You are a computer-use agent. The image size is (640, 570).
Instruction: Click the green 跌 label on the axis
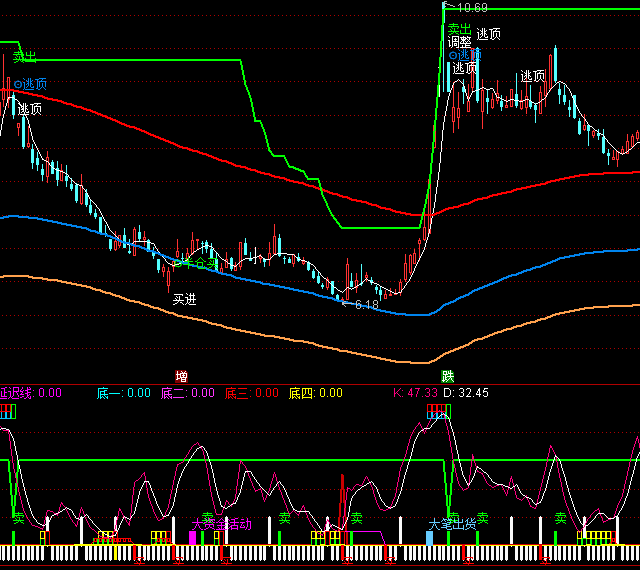pos(448,377)
